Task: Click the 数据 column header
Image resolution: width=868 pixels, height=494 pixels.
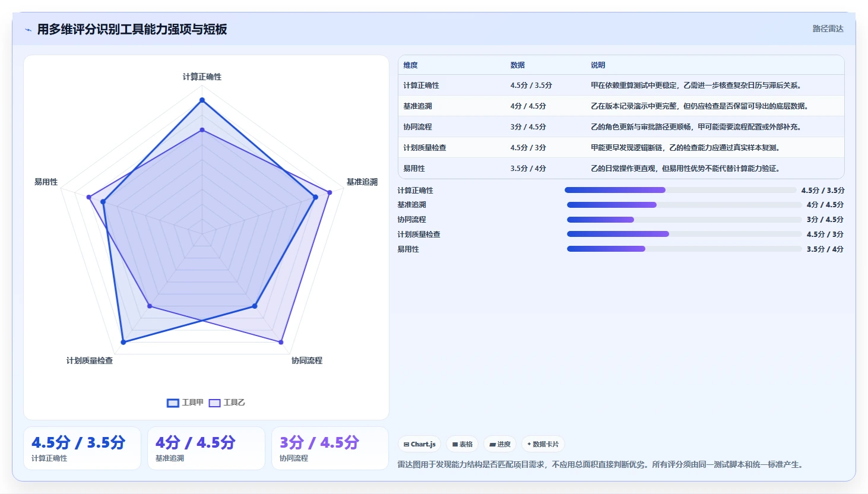Action: click(517, 65)
